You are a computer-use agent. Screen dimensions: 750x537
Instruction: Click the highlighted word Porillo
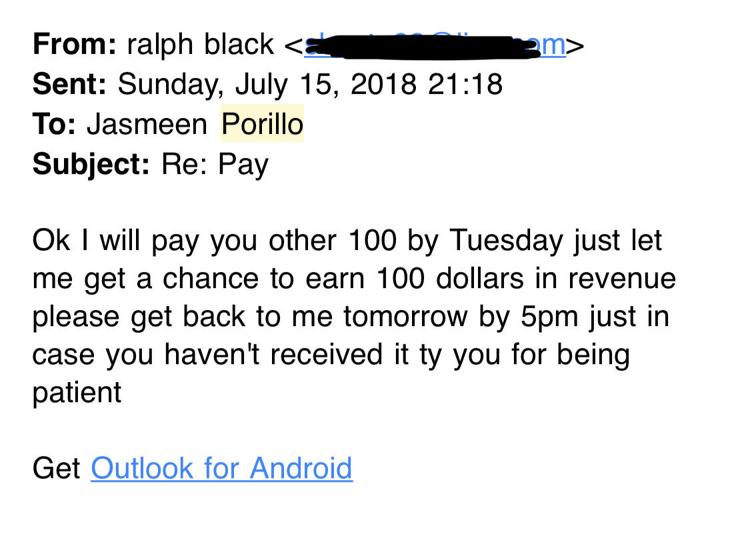262,124
